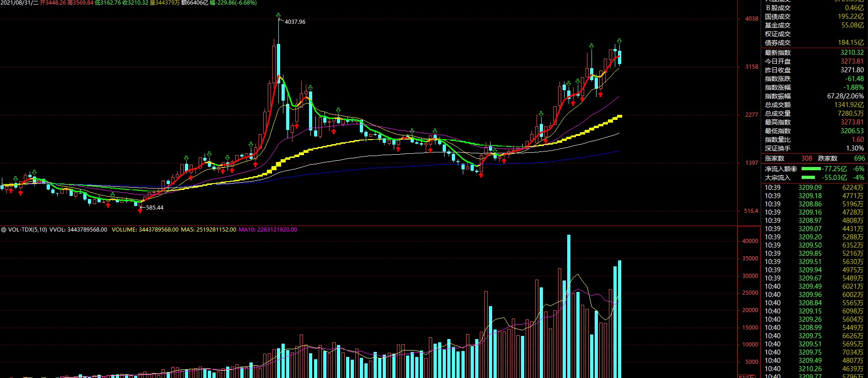Select the 债券成交 184.15亿 row
Image resolution: width=868 pixels, height=378 pixels.
coord(814,43)
